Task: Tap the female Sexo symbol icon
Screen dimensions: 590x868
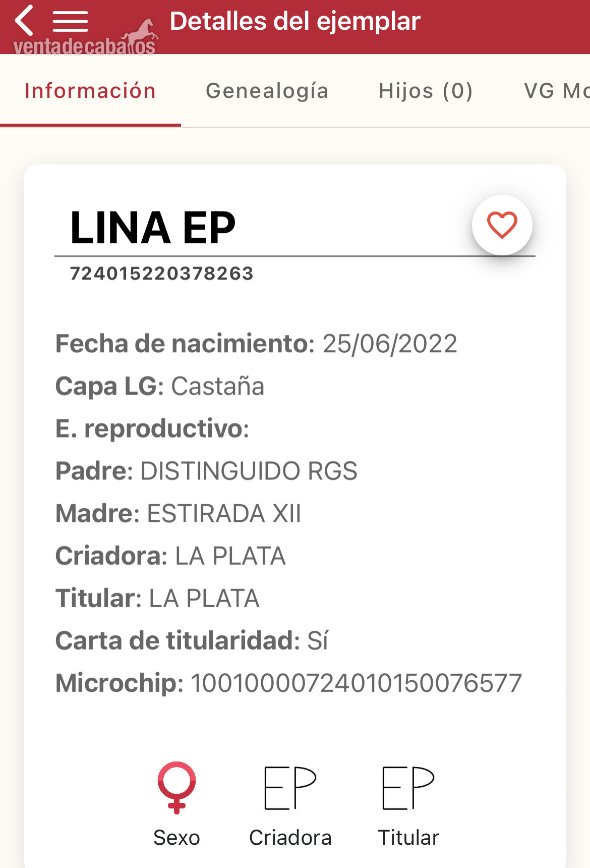Action: coord(176,787)
